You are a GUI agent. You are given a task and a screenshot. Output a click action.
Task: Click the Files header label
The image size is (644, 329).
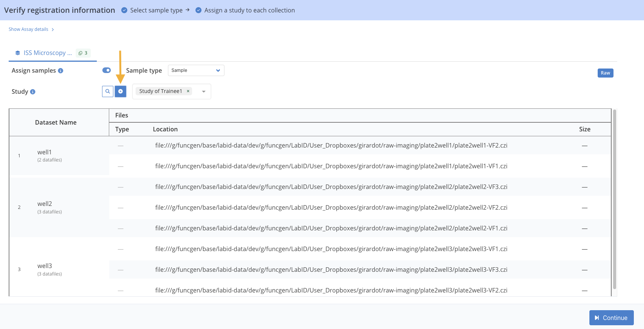pos(122,115)
